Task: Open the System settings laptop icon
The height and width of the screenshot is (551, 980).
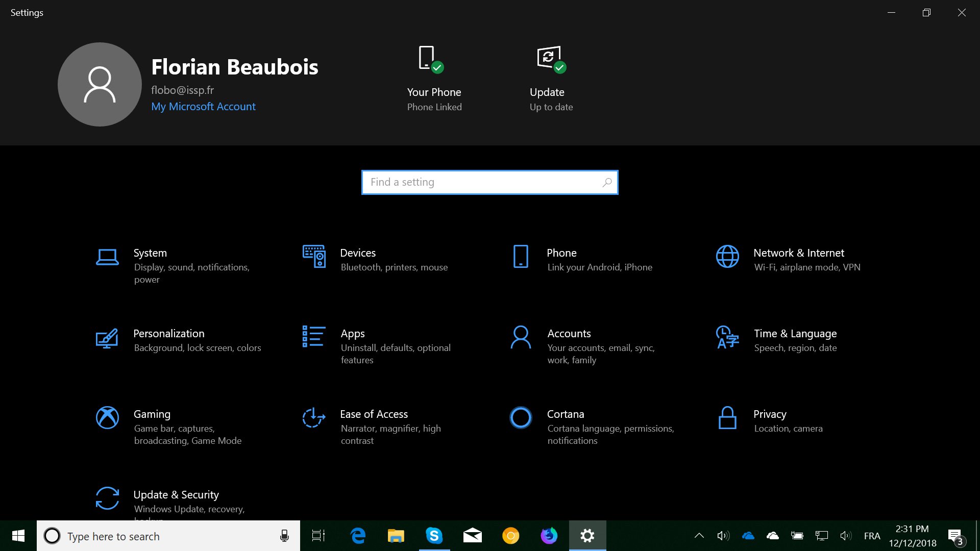Action: 107,257
